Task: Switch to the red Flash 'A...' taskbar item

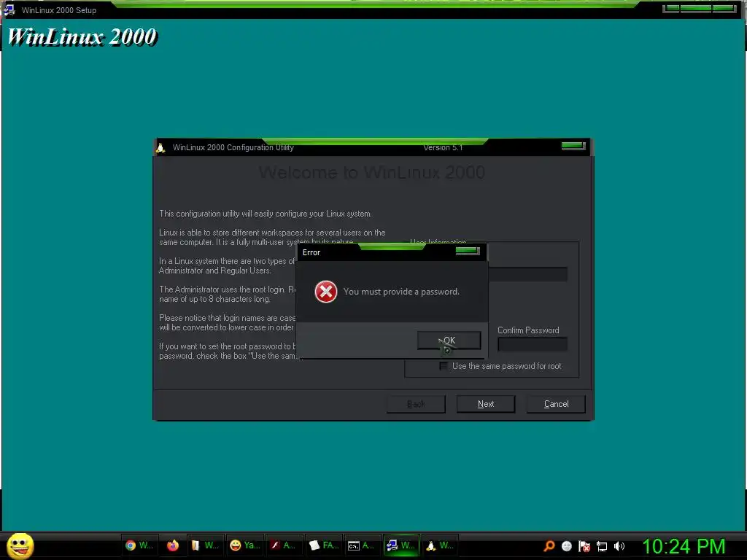Action: point(284,545)
